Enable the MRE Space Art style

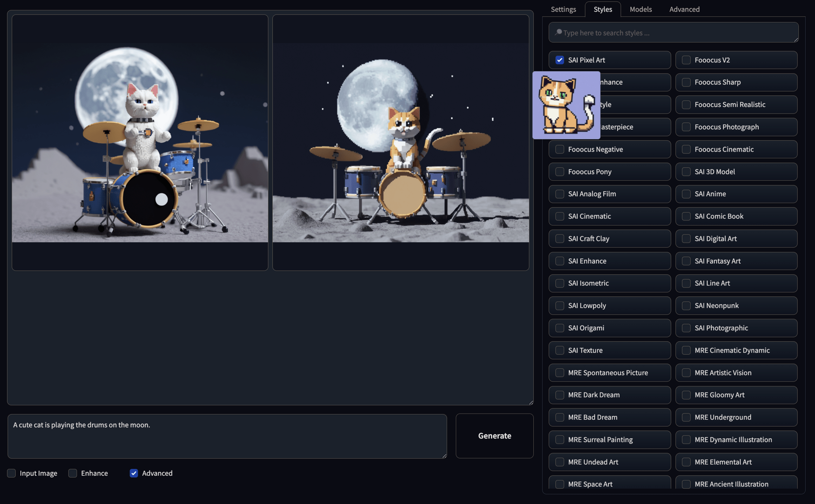(560, 484)
